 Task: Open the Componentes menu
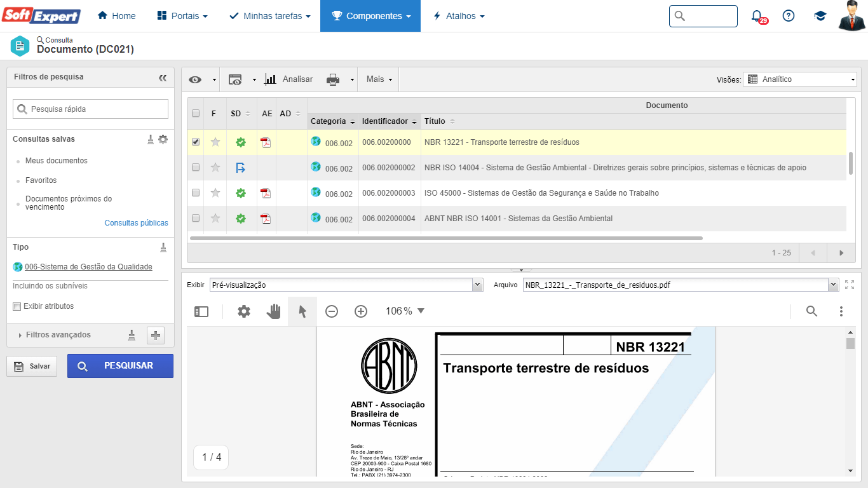click(370, 16)
